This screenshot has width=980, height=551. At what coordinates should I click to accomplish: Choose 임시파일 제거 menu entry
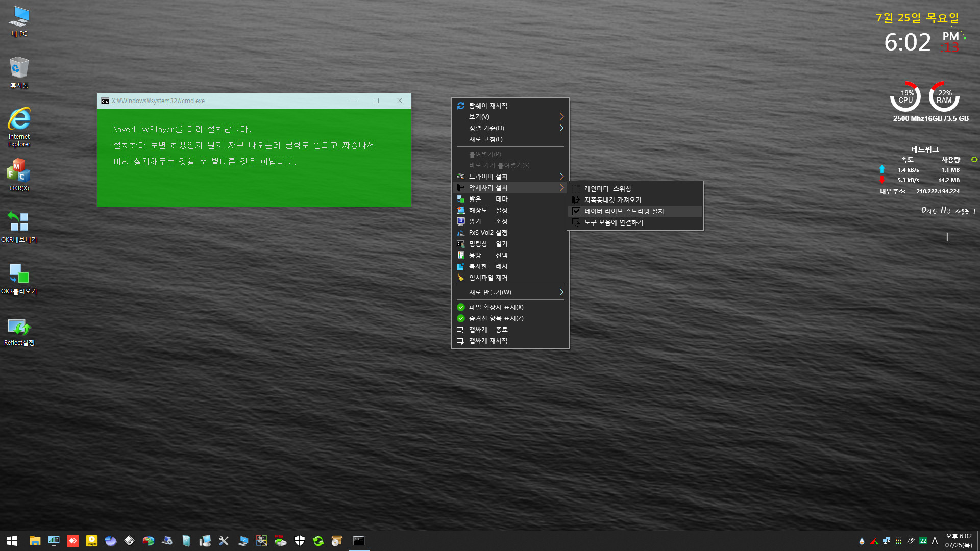point(510,278)
